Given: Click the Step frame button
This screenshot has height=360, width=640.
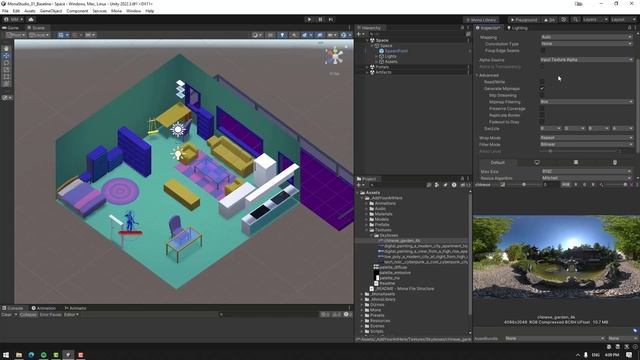Looking at the screenshot, I should click(x=331, y=19).
